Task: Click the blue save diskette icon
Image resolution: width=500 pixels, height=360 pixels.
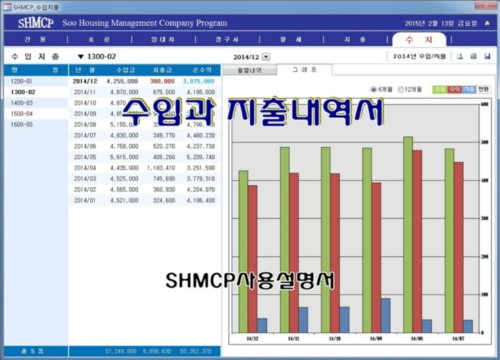Action: (x=487, y=56)
